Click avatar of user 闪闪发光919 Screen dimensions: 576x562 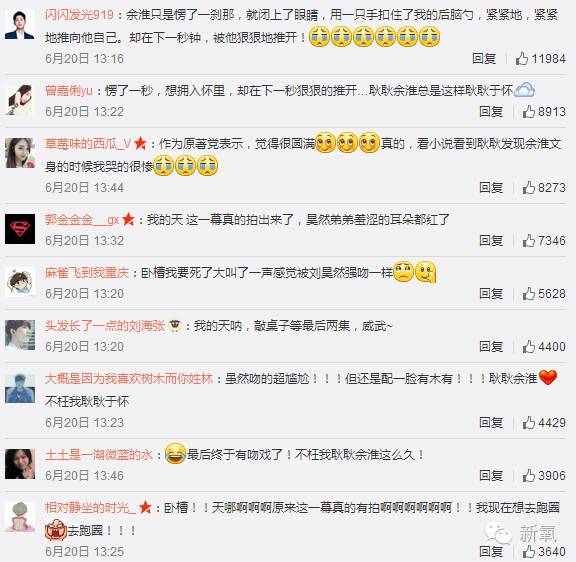pos(20,24)
